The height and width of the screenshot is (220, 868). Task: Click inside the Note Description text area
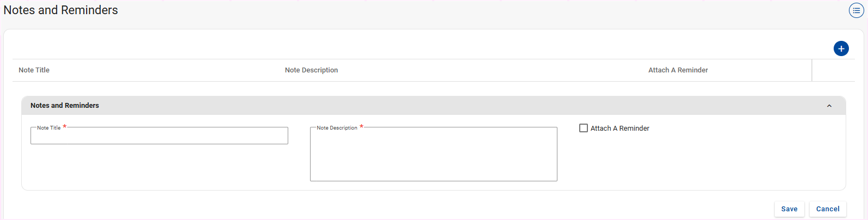(433, 155)
